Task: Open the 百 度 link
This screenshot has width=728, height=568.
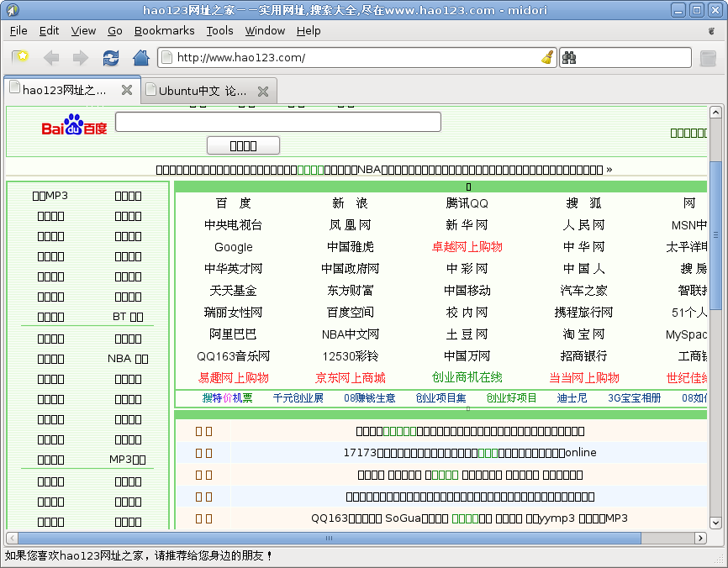Action: click(233, 203)
